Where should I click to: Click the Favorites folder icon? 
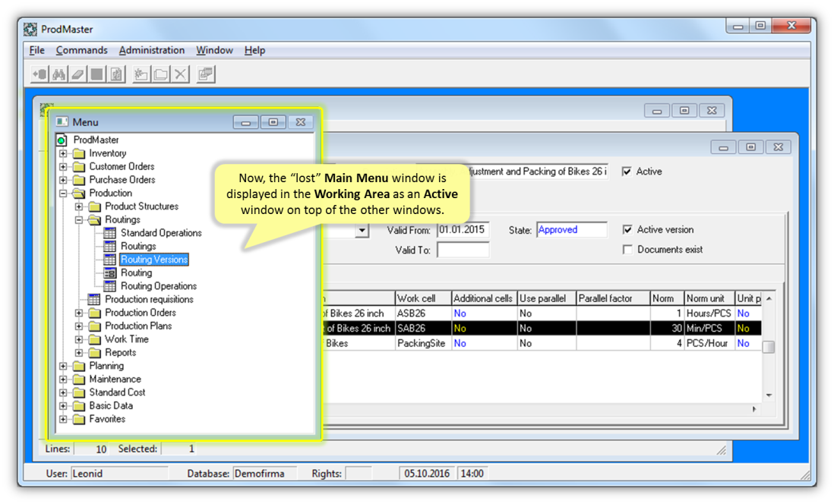(79, 419)
